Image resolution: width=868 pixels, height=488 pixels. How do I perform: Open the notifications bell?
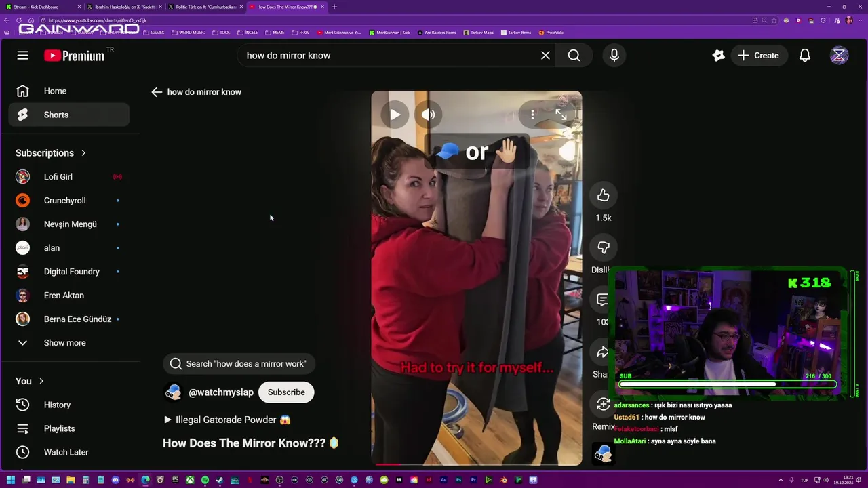click(805, 56)
